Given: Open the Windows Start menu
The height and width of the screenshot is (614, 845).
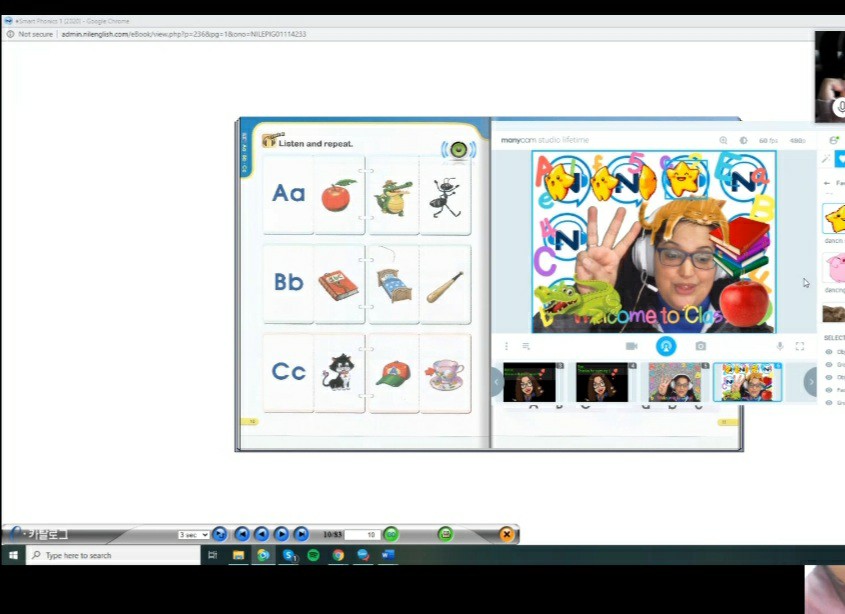Looking at the screenshot, I should tap(13, 555).
